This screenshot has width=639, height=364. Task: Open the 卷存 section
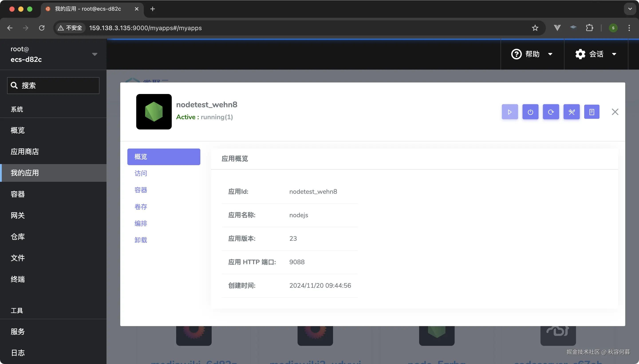pyautogui.click(x=141, y=207)
